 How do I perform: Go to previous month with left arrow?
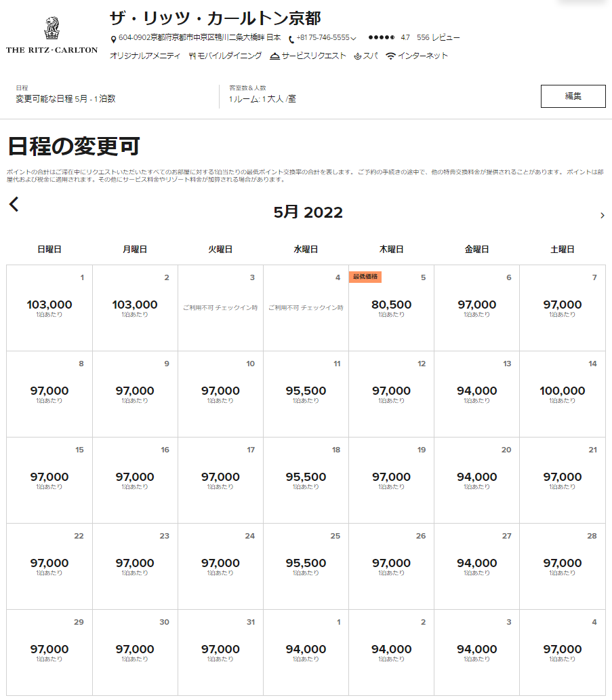pyautogui.click(x=14, y=204)
